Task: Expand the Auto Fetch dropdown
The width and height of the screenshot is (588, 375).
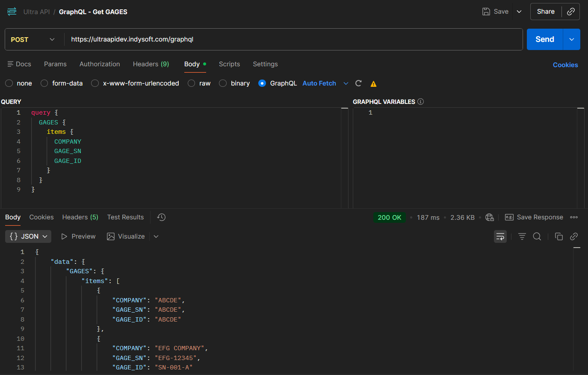Action: click(346, 83)
